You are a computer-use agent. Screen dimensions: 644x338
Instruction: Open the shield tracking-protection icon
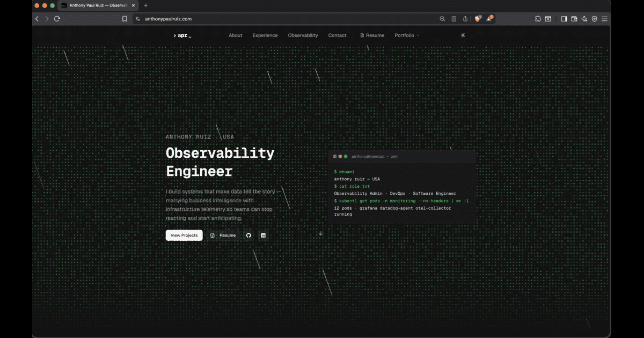pyautogui.click(x=594, y=18)
